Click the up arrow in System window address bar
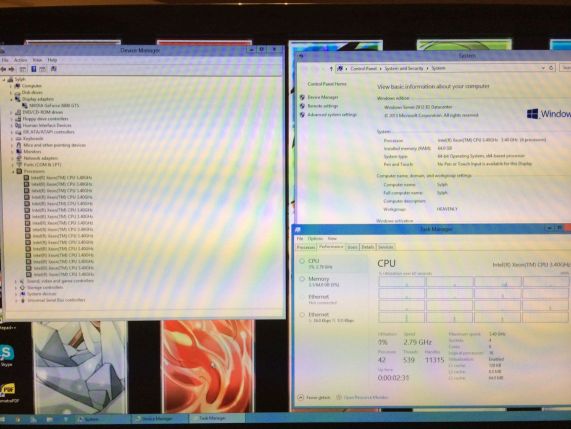The height and width of the screenshot is (429, 571). click(331, 68)
